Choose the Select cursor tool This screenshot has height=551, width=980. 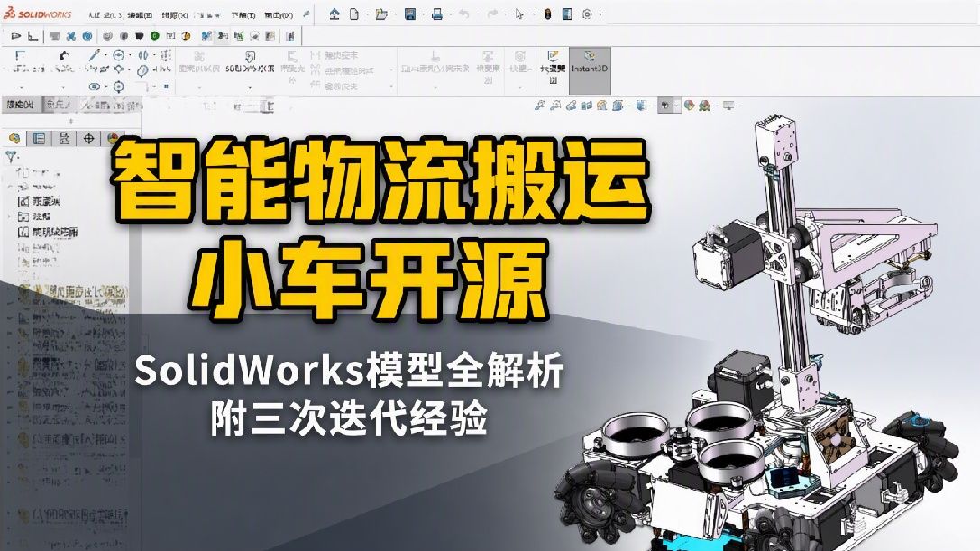tap(519, 14)
